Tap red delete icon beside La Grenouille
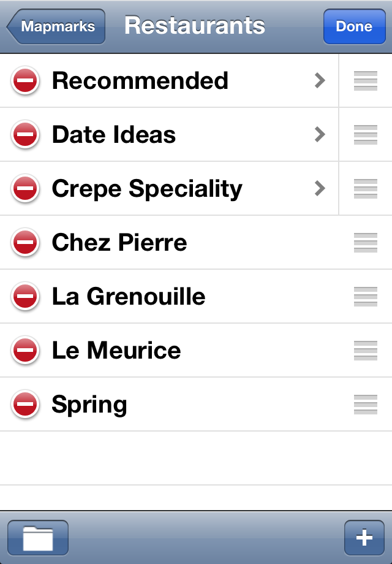 point(25,296)
